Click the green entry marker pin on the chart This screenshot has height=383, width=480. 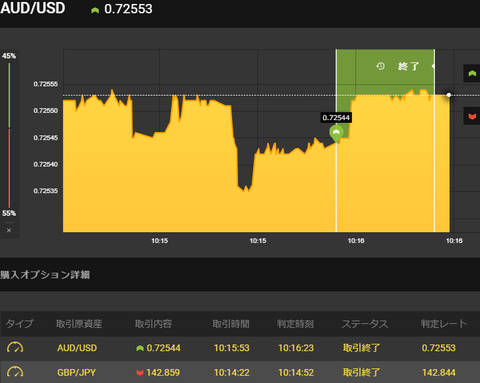(336, 134)
